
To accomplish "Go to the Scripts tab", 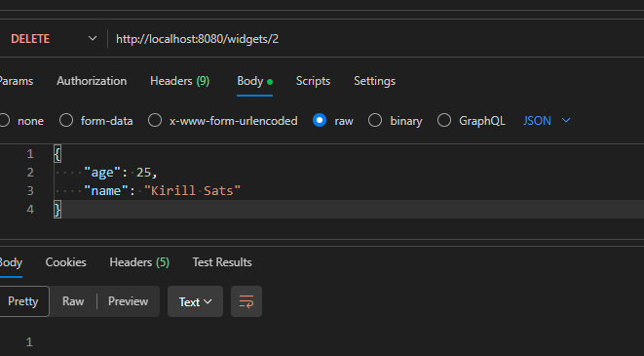I will 313,81.
